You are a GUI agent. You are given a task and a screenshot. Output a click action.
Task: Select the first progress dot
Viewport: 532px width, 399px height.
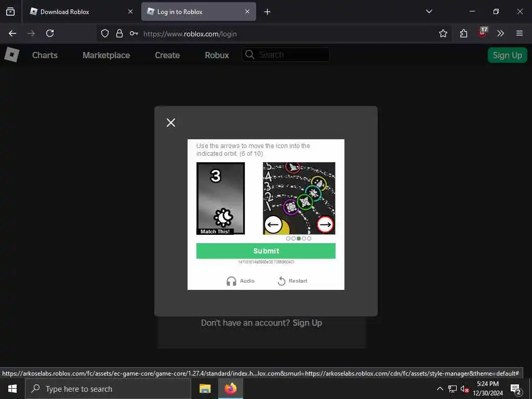click(288, 238)
